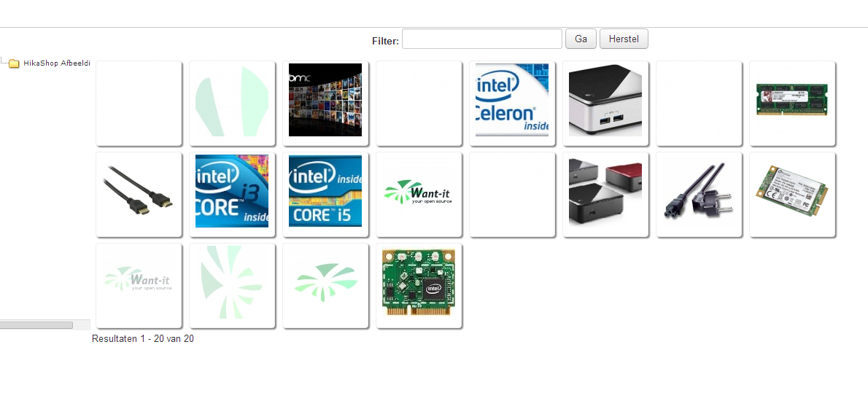This screenshot has width=868, height=393.
Task: Select the single silver mini PC thumbnail
Action: pyautogui.click(x=605, y=103)
